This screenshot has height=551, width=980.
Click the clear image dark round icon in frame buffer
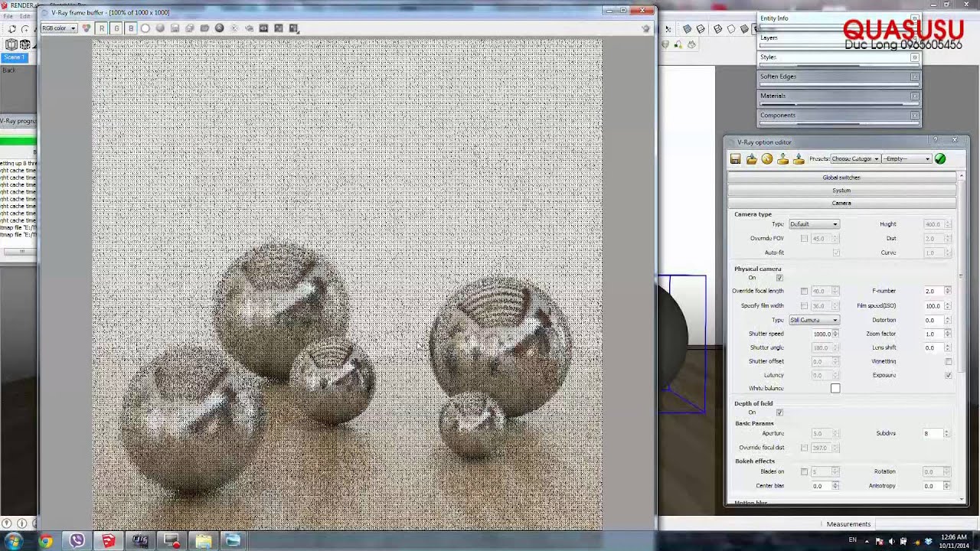pos(220,28)
